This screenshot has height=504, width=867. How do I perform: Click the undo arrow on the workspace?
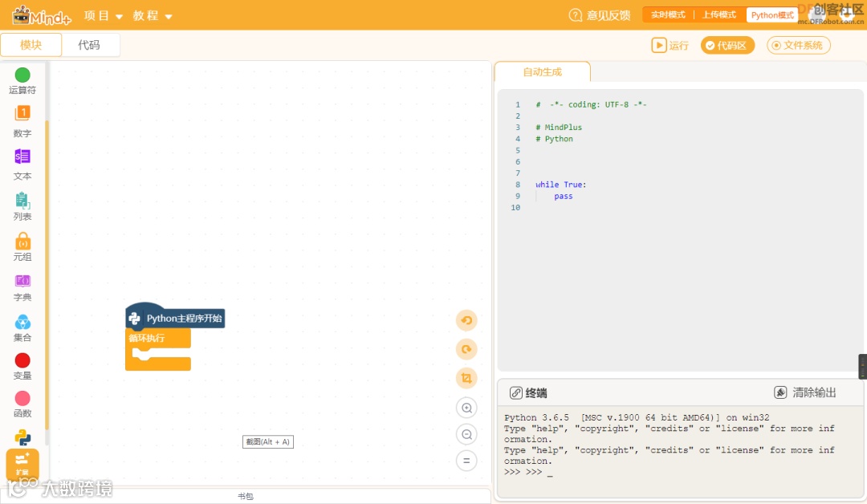[x=466, y=320]
